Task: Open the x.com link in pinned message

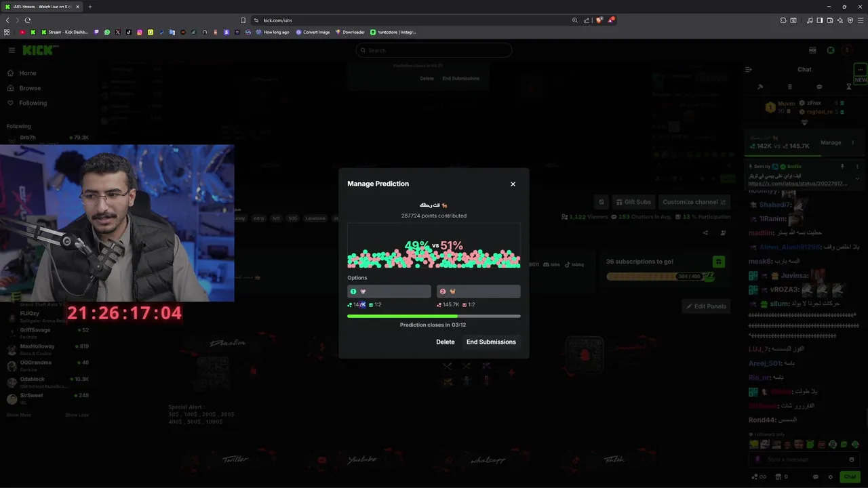Action: tap(797, 184)
